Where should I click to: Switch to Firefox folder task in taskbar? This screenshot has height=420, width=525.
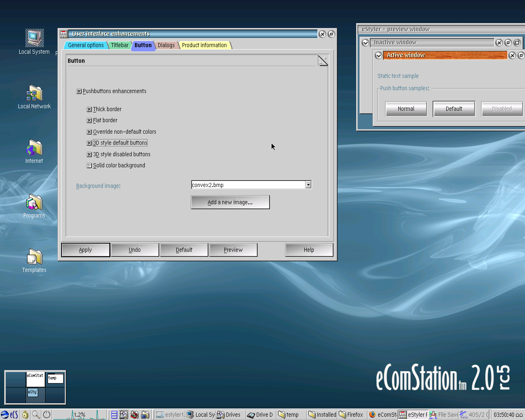[352, 415]
